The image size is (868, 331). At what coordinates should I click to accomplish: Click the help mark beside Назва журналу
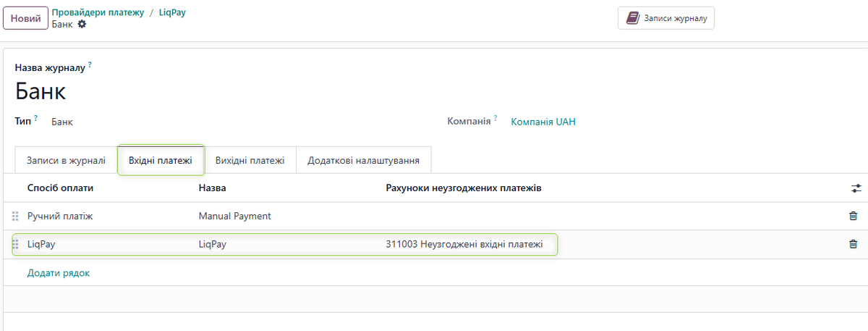click(x=90, y=64)
